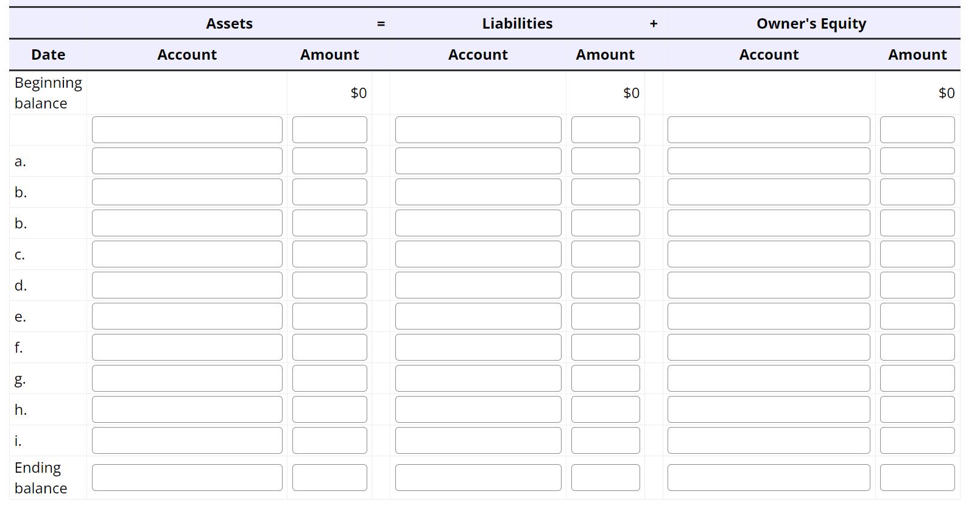This screenshot has width=980, height=505.
Task: Click the Owner's Equity Amount field on row f
Action: coord(917,347)
